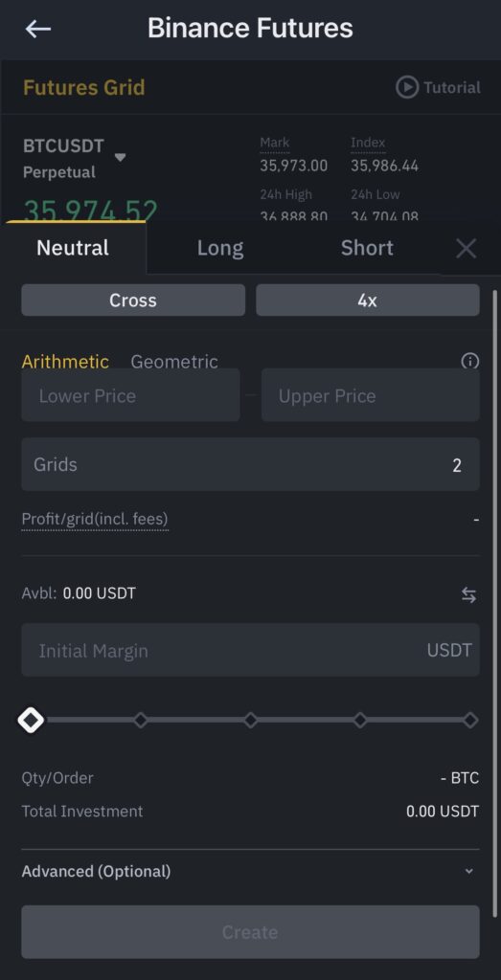501x980 pixels.
Task: Tap the transfer funds arrows icon
Action: pyautogui.click(x=468, y=595)
